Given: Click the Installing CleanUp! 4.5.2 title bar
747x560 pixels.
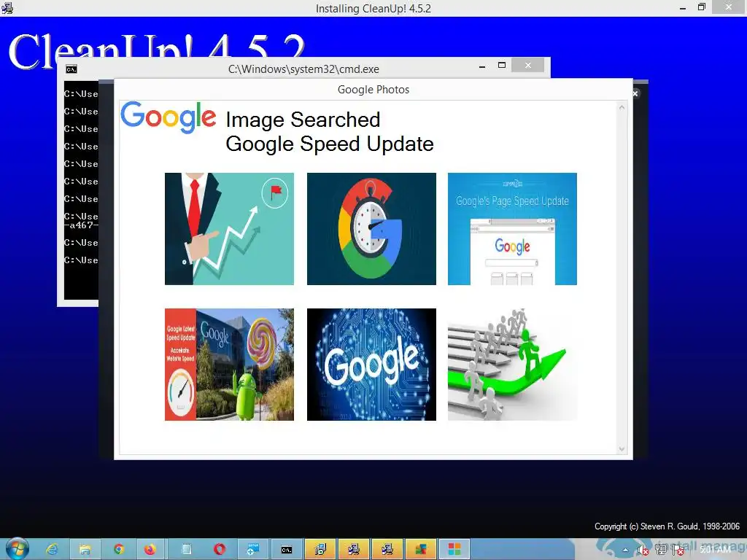Looking at the screenshot, I should (x=373, y=9).
